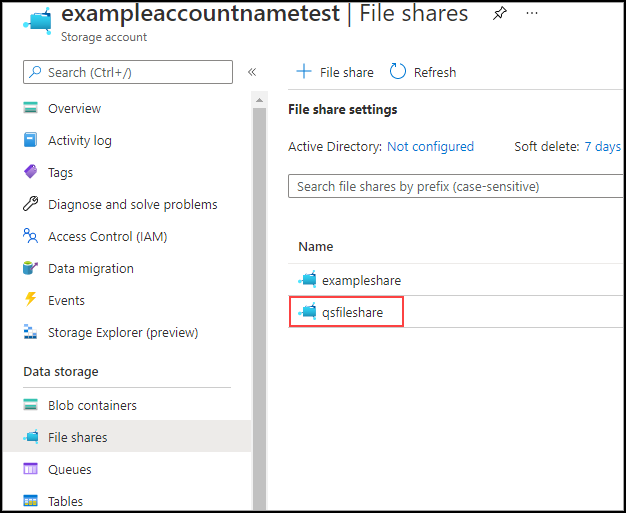Open the more options ellipsis in header

tap(532, 13)
